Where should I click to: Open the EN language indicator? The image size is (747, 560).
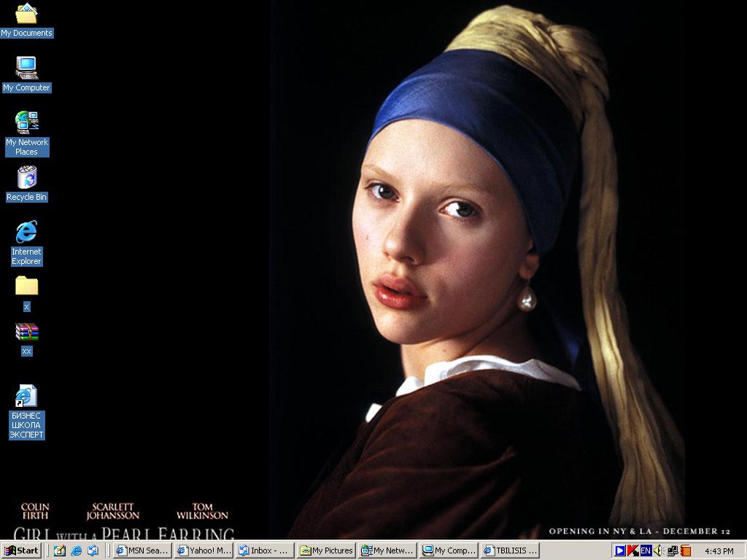click(x=646, y=551)
